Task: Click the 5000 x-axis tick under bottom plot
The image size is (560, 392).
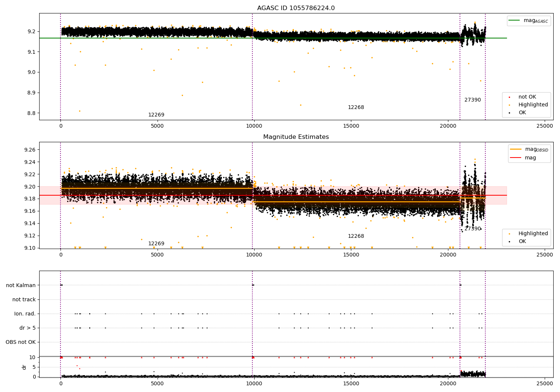Action: [158, 383]
